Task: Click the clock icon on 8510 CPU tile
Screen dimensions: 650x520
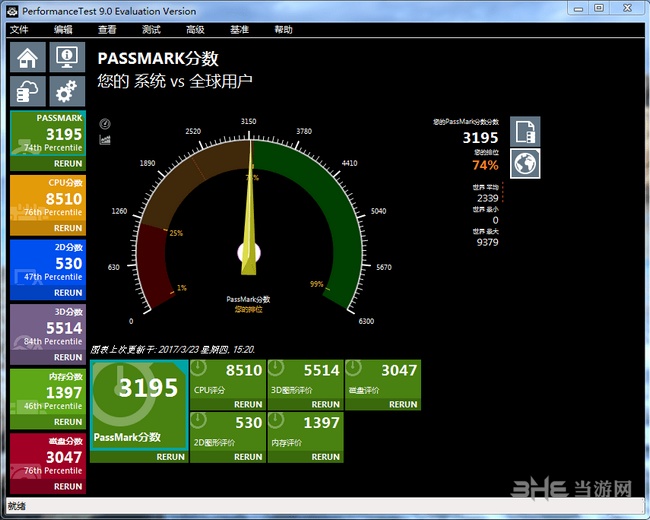Action: point(199,368)
